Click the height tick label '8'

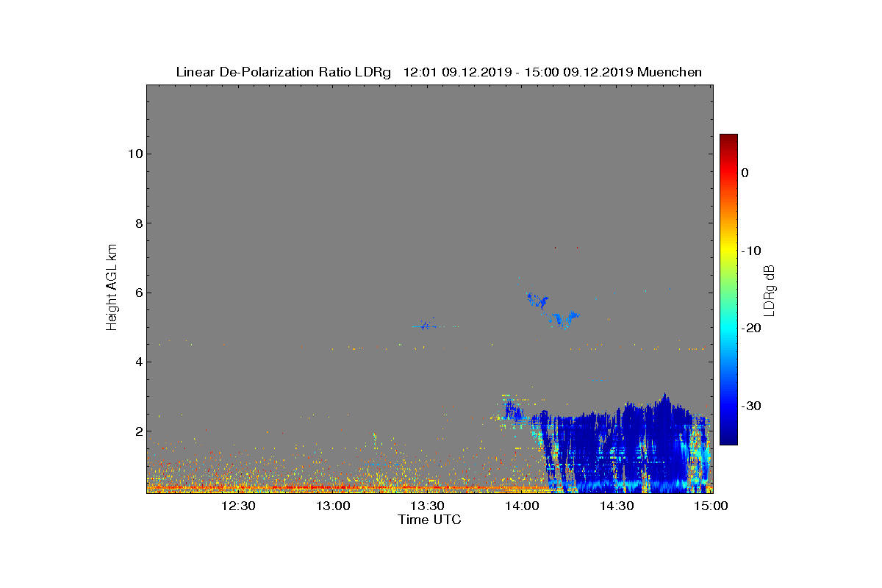[x=137, y=223]
